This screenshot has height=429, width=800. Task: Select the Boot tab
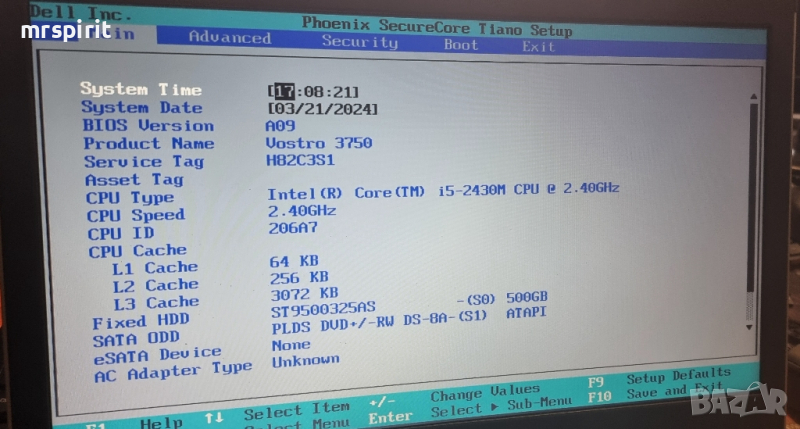click(461, 45)
